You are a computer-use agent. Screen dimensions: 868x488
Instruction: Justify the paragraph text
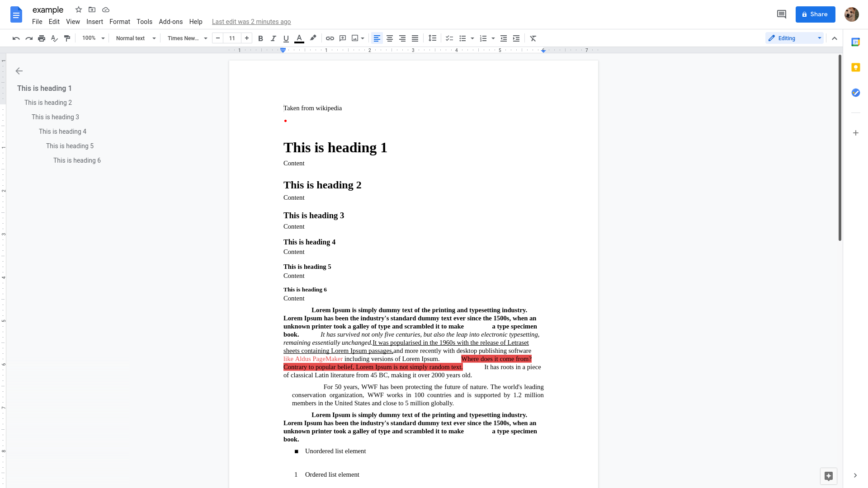tap(415, 38)
